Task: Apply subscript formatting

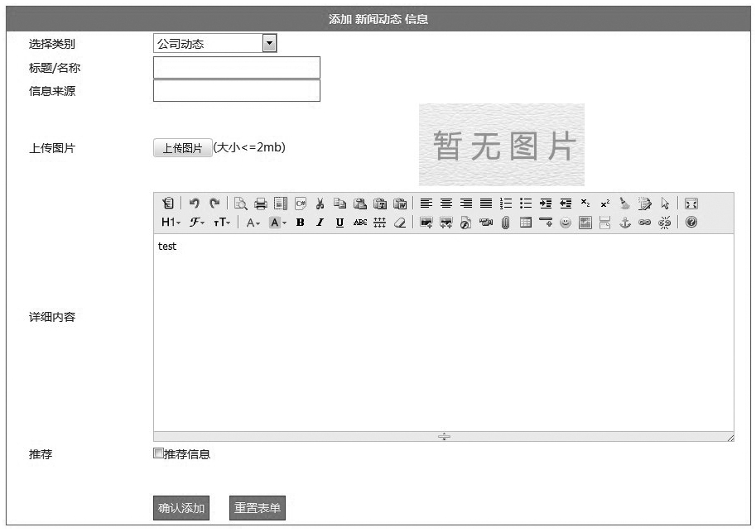Action: pos(585,204)
